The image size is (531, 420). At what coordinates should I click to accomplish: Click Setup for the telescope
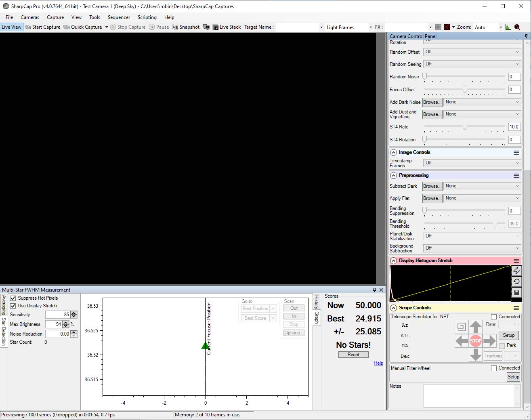(x=509, y=335)
